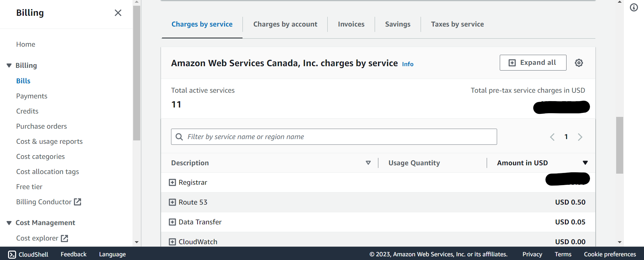The width and height of the screenshot is (644, 260).
Task: Click the CloudShell terminal icon
Action: tap(12, 255)
